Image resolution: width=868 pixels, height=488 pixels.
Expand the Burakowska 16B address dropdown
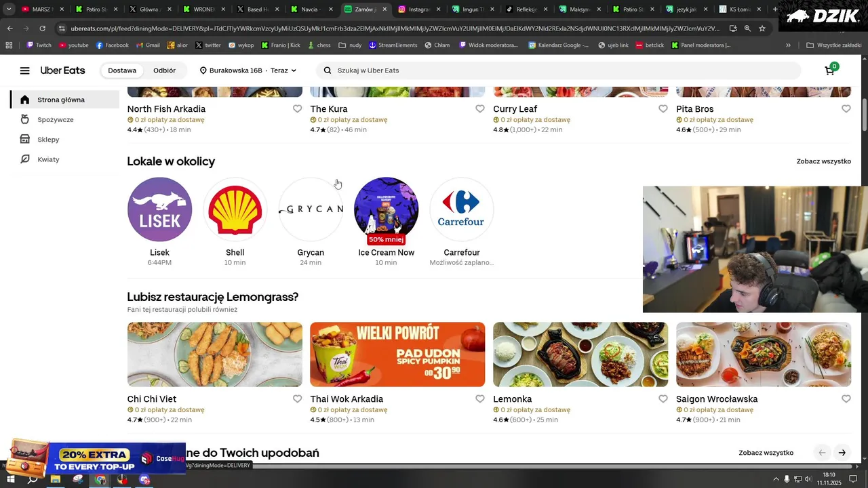(248, 70)
